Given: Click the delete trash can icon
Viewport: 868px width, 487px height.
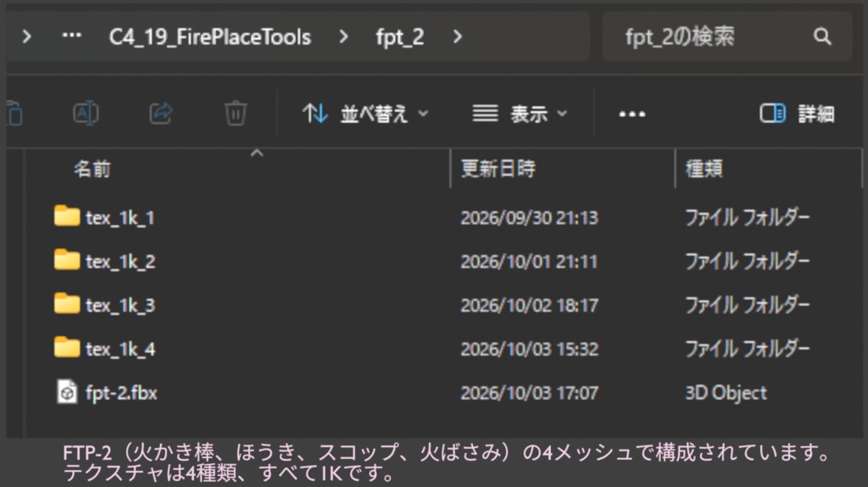Looking at the screenshot, I should (236, 114).
